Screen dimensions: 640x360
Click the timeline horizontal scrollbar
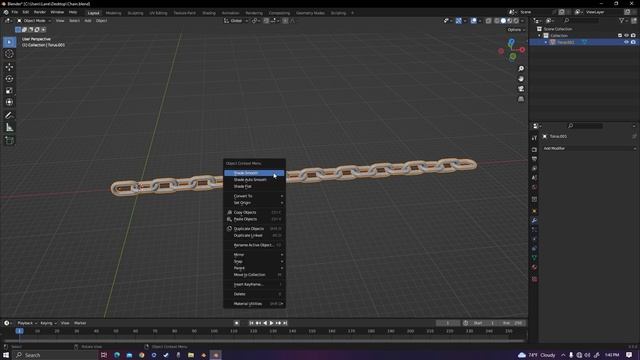[264, 340]
